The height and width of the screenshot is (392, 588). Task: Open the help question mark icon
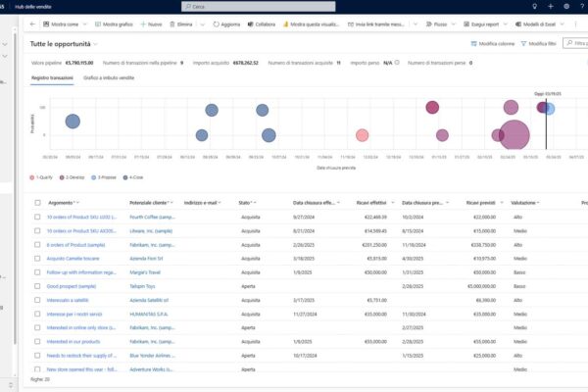pyautogui.click(x=582, y=7)
